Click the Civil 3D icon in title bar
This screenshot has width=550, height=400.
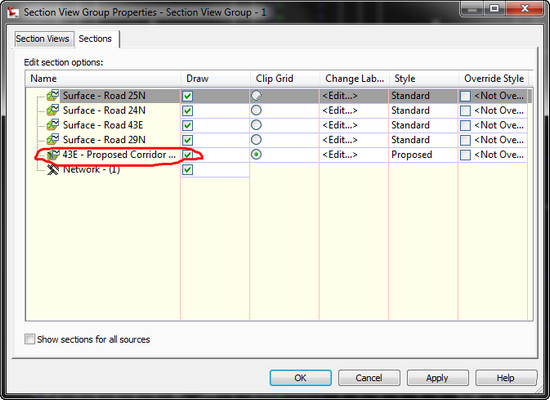(13, 12)
